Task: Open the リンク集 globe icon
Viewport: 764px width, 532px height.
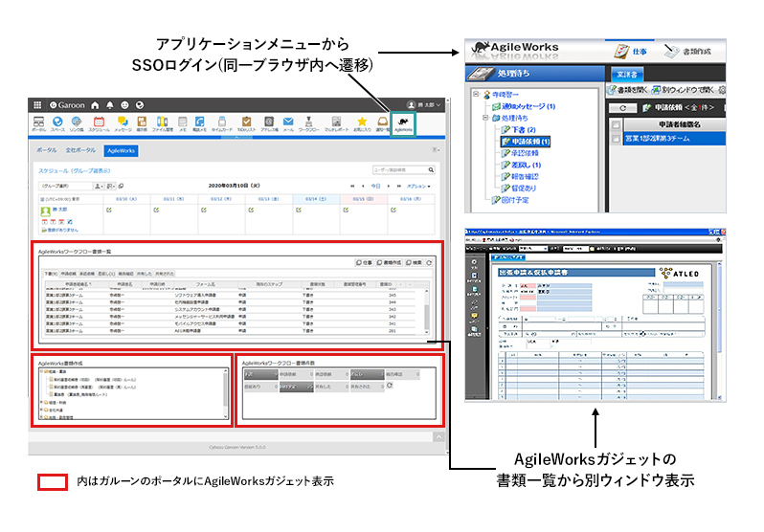Action: [77, 123]
